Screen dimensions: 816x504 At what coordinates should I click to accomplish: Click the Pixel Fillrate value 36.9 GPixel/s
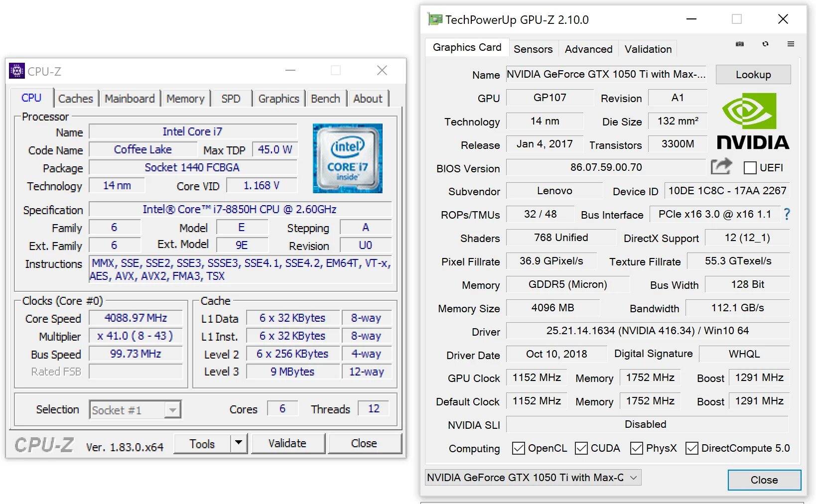[551, 261]
